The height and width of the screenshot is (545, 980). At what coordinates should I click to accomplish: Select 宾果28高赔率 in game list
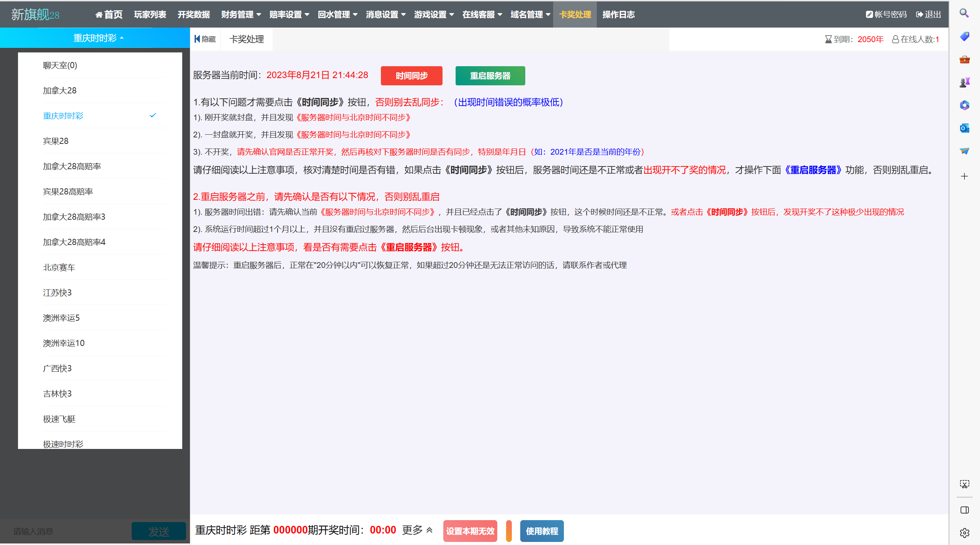pyautogui.click(x=104, y=192)
